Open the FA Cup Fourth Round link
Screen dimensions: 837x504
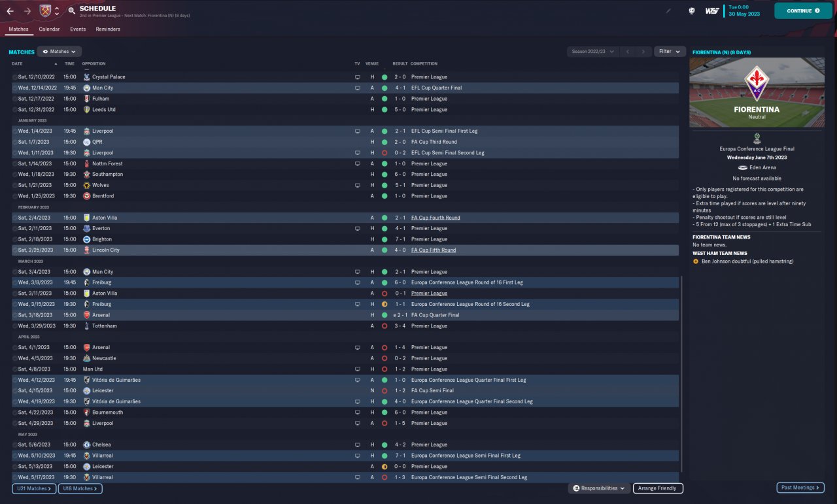[x=436, y=218]
